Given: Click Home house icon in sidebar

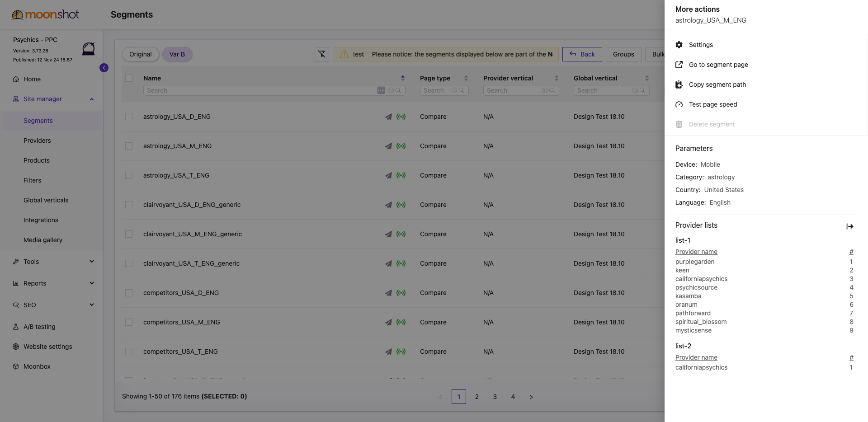Looking at the screenshot, I should (16, 79).
